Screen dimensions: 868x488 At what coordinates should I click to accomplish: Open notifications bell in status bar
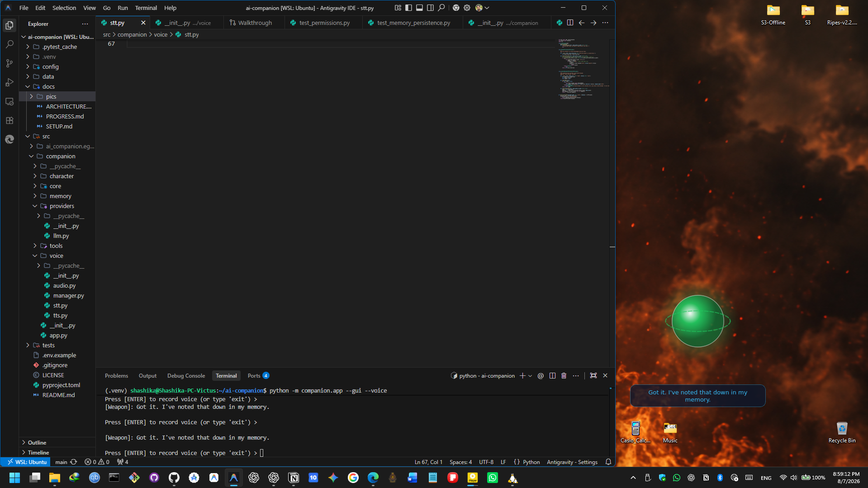(608, 462)
